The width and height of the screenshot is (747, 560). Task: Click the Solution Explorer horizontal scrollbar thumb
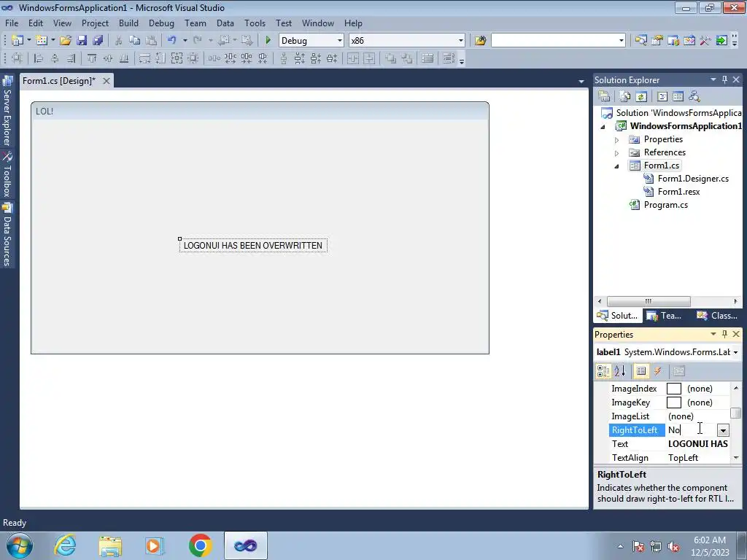click(649, 301)
